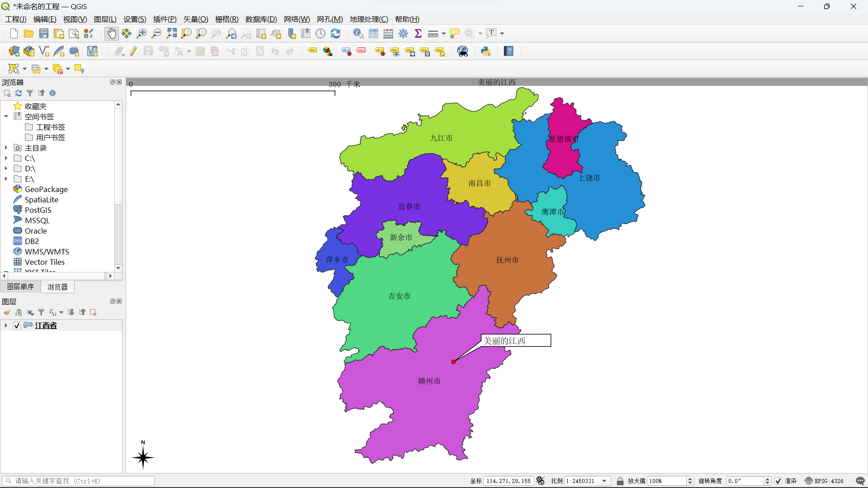Toggle extents display beside coordinate field
The width and height of the screenshot is (868, 488).
pyautogui.click(x=541, y=481)
